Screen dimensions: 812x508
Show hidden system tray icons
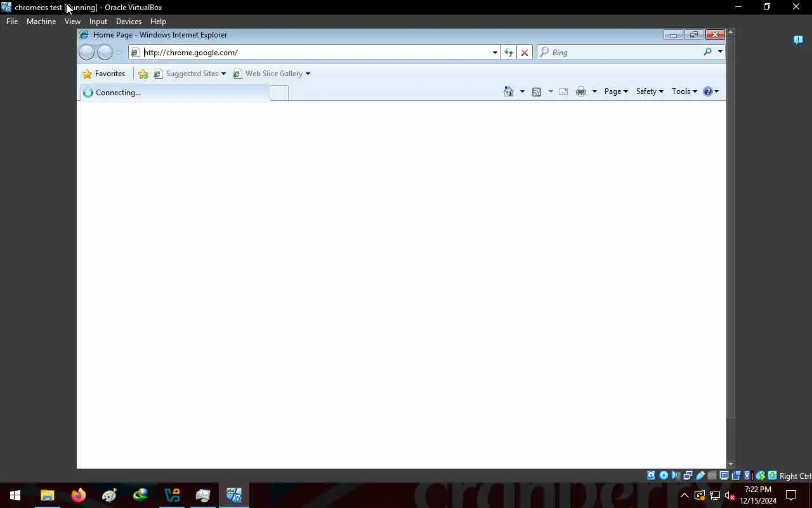click(x=684, y=495)
